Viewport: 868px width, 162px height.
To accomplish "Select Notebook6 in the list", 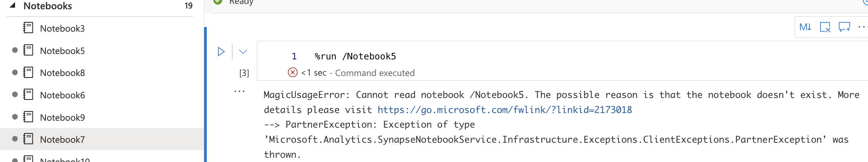I will pyautogui.click(x=62, y=95).
